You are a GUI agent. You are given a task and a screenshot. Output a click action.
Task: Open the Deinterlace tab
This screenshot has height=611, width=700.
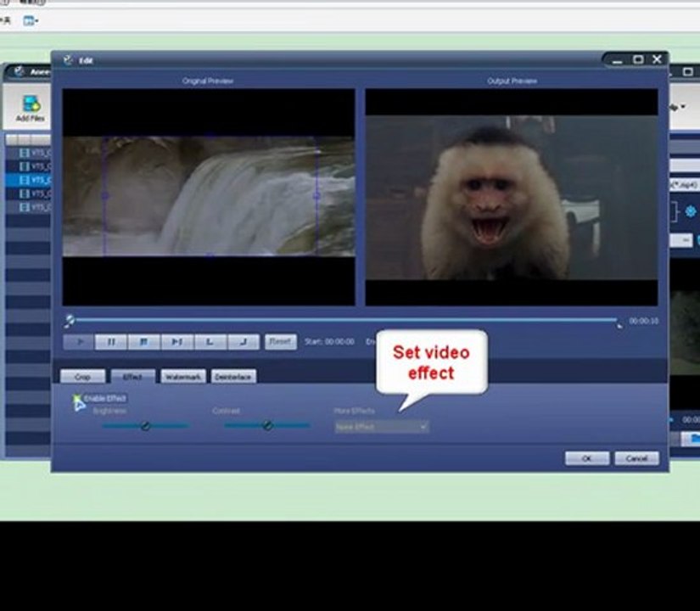coord(233,377)
